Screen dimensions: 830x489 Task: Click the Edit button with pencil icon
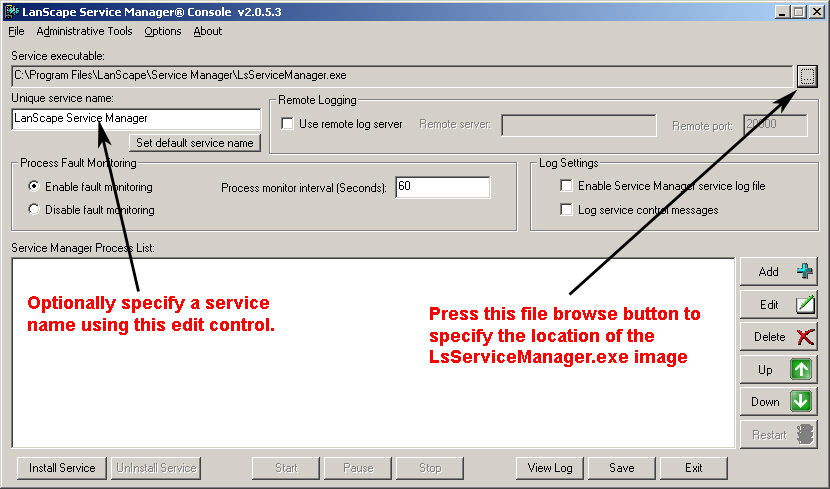(778, 304)
